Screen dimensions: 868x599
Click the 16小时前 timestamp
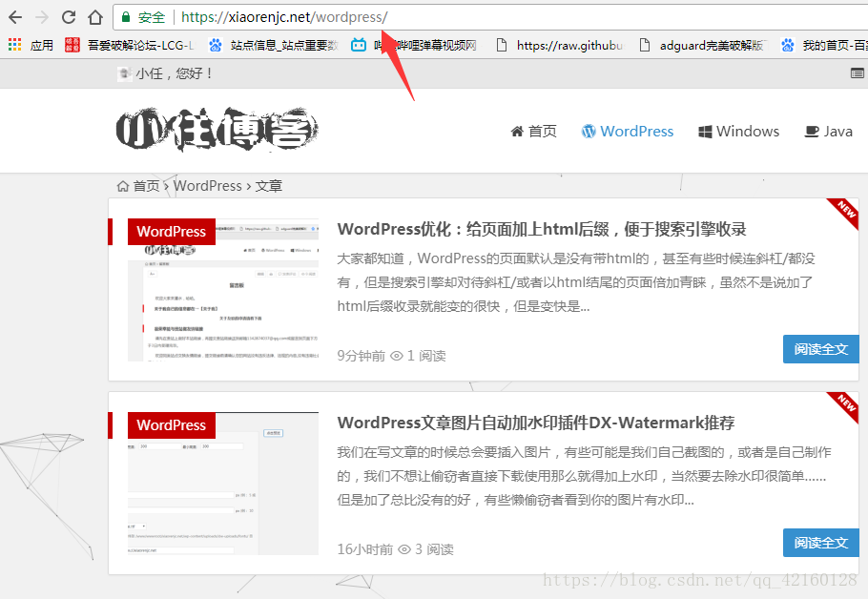[364, 549]
